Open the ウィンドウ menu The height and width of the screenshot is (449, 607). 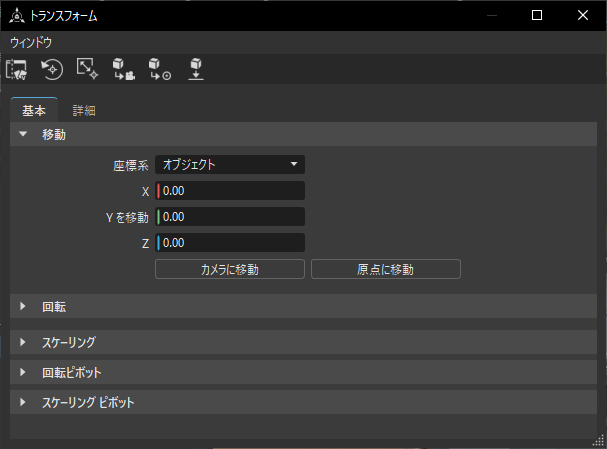tap(31, 43)
